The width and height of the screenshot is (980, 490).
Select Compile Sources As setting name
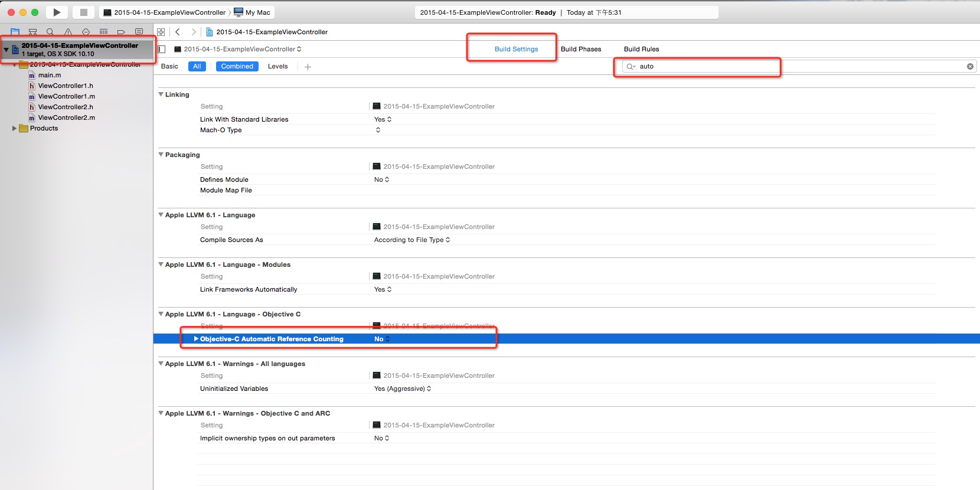231,240
